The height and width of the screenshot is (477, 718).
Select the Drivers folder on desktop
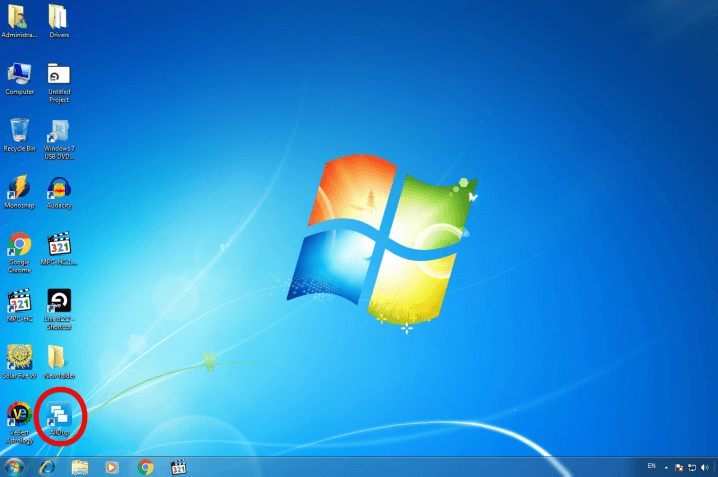coord(59,21)
